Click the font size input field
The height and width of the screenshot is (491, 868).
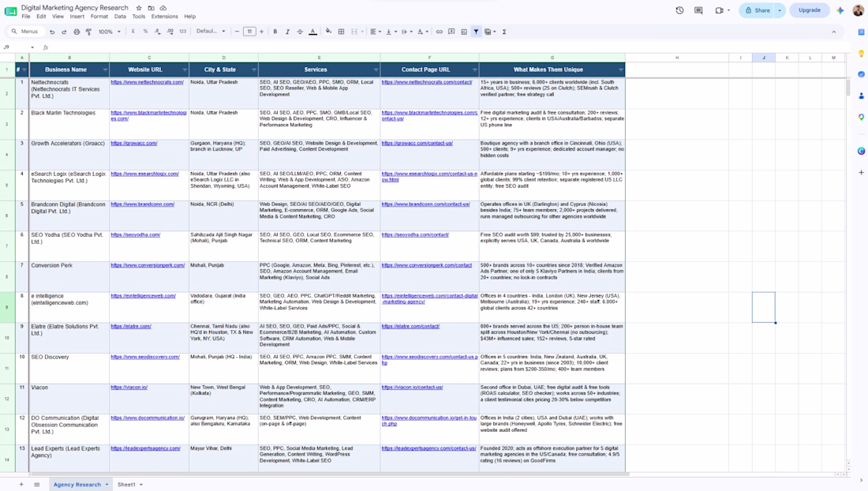click(249, 32)
